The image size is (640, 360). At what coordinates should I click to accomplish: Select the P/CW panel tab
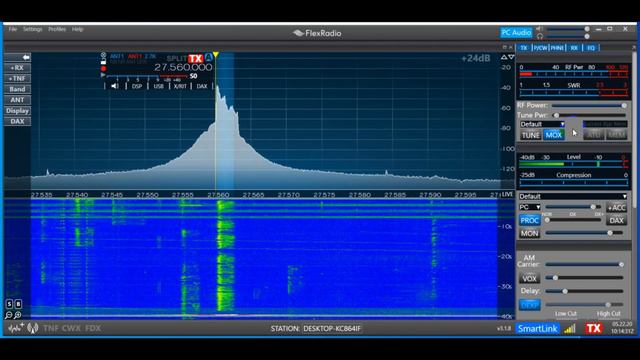pos(540,48)
